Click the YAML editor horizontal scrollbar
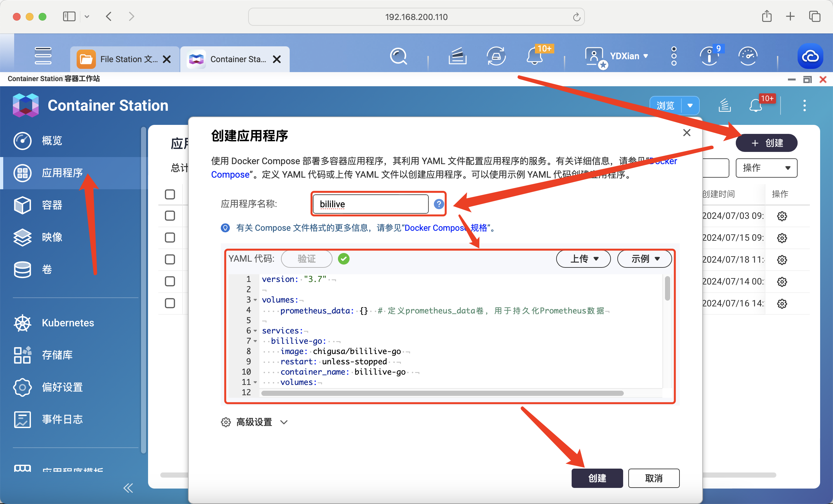Viewport: 833px width, 504px height. (442, 393)
